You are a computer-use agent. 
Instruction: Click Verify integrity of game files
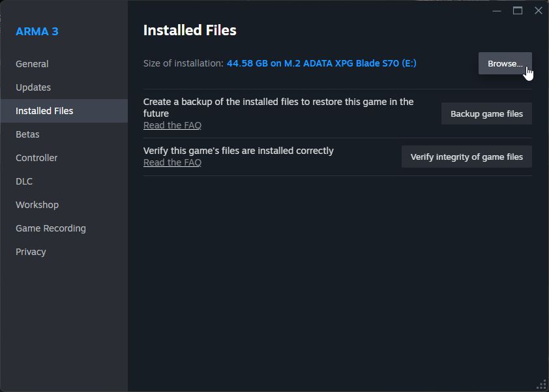tap(466, 157)
